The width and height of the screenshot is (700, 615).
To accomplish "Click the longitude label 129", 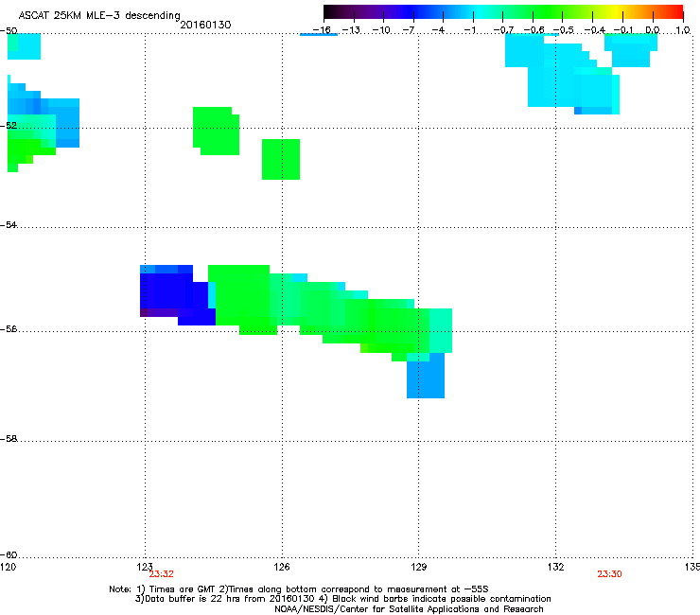I will click(419, 567).
